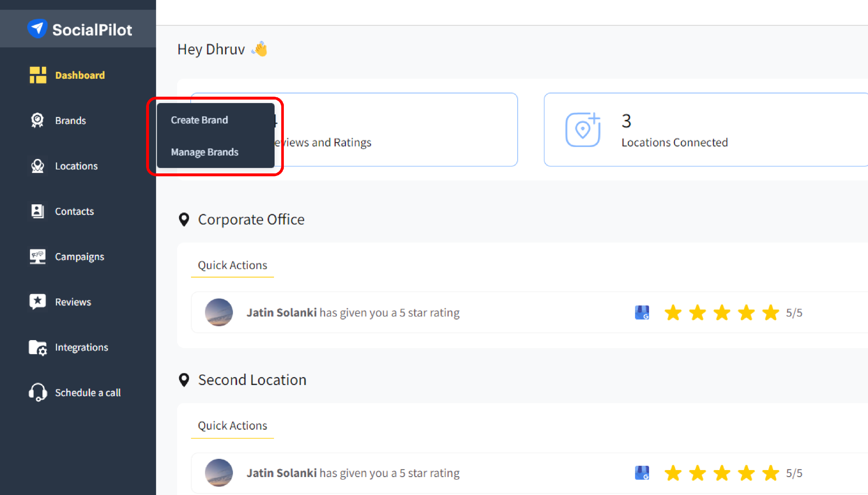868x495 pixels.
Task: Click the Google icon beside Jatin Solanki's rating
Action: pos(642,312)
